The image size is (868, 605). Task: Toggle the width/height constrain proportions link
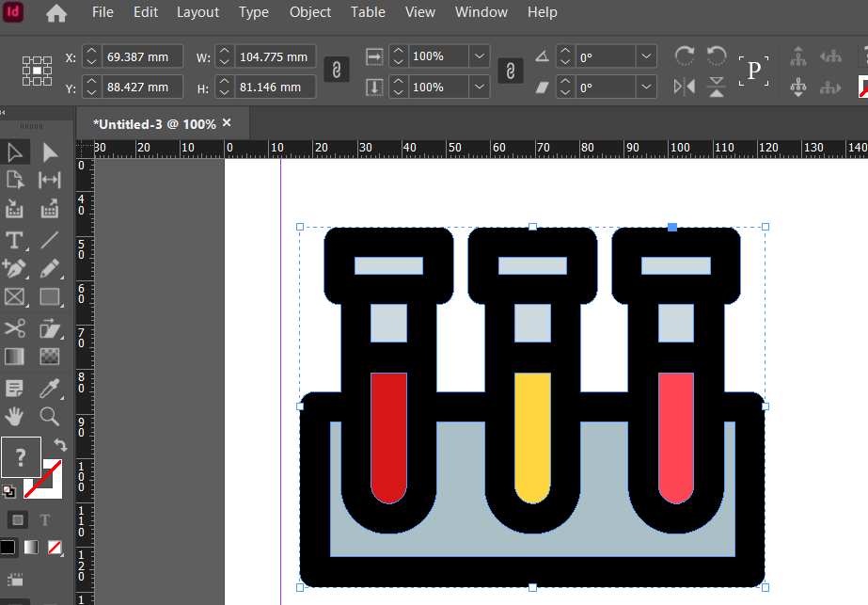(336, 69)
